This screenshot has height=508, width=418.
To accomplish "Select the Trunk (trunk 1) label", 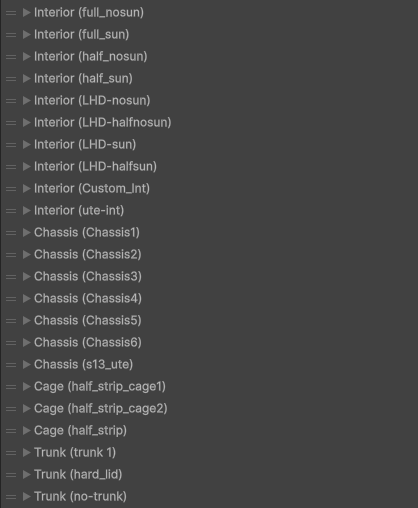I will point(75,453).
